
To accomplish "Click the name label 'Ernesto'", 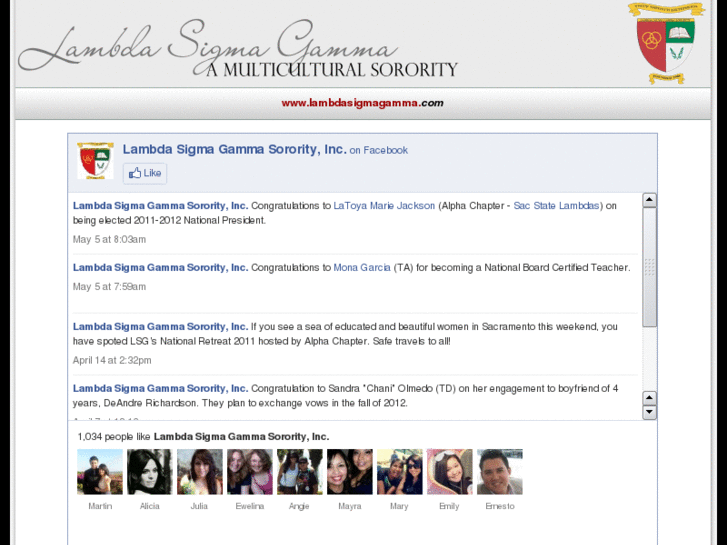I will (500, 506).
